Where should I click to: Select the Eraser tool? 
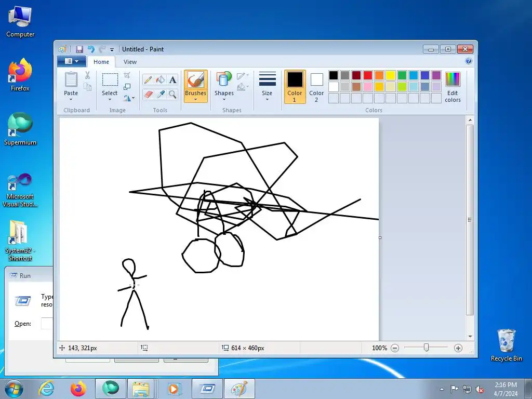[148, 94]
